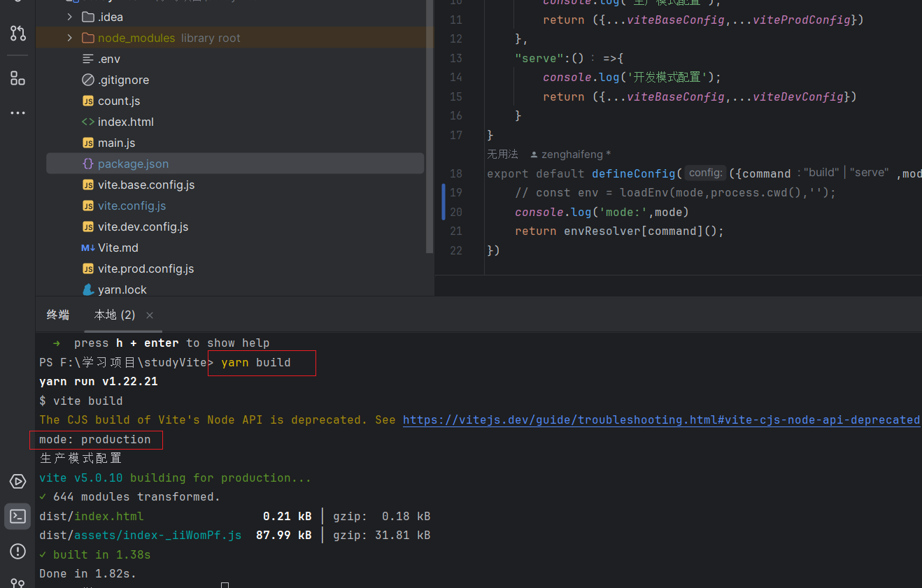Click the 'yarn build' command text
The height and width of the screenshot is (588, 922).
[255, 362]
